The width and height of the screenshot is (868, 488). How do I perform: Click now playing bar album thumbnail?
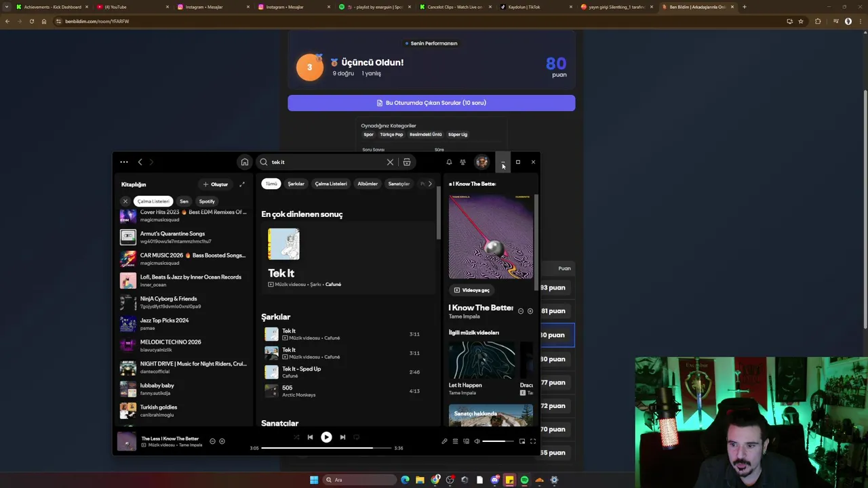(127, 441)
